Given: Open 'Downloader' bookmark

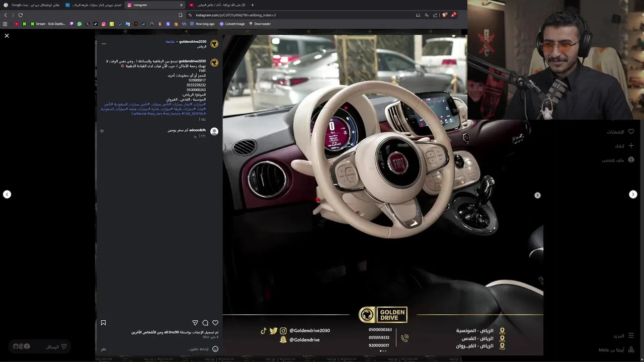Looking at the screenshot, I should tap(260, 24).
